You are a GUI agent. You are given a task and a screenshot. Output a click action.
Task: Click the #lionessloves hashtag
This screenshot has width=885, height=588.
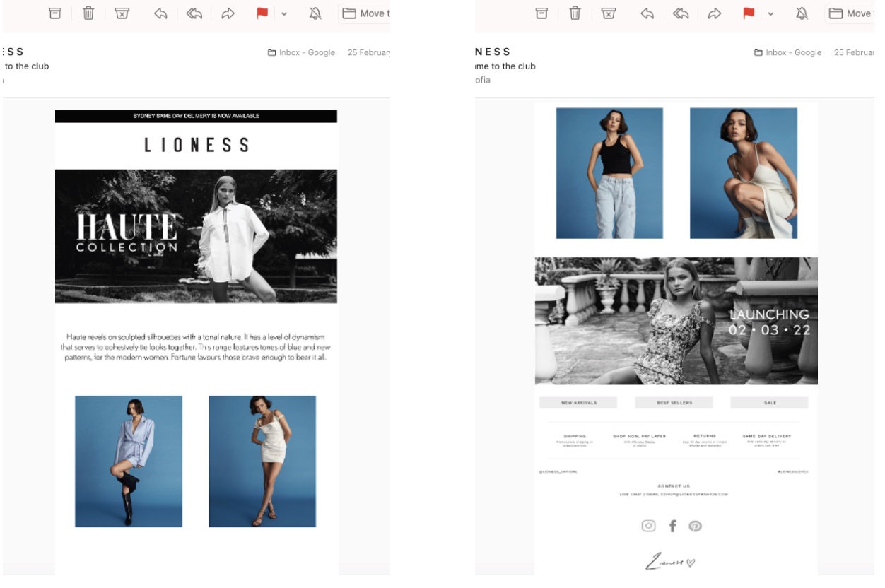point(792,471)
